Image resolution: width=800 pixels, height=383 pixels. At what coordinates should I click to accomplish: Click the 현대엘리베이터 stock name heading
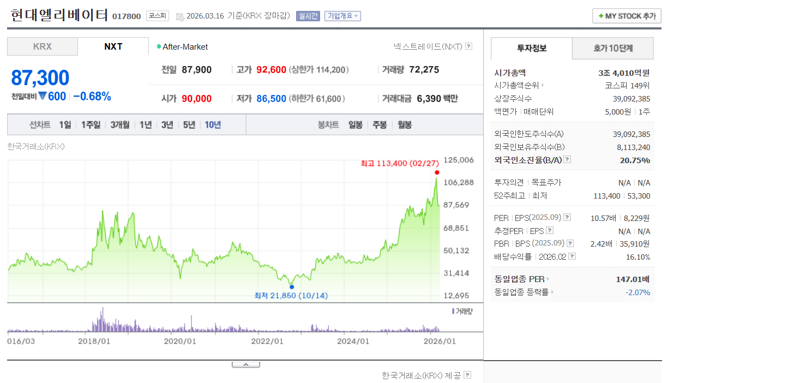pos(59,15)
